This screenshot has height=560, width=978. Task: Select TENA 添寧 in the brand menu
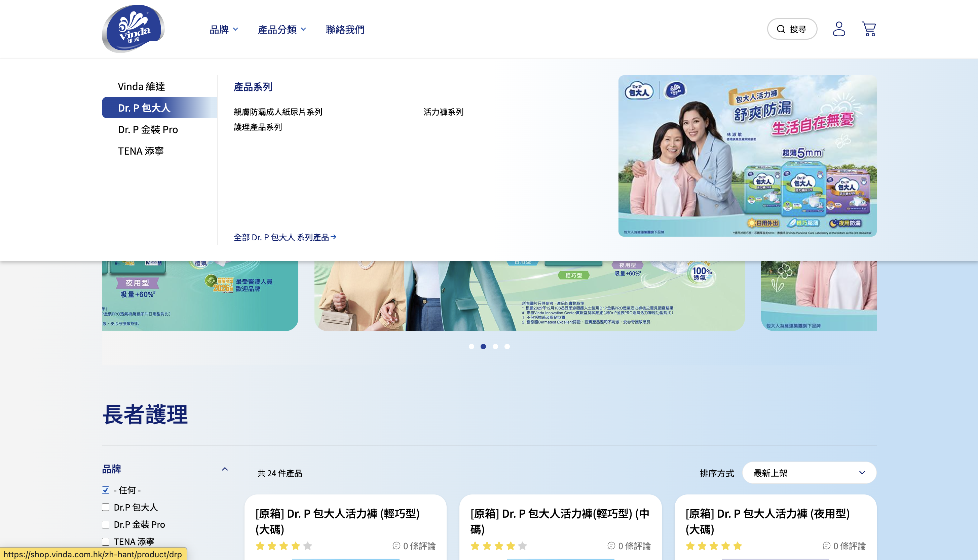141,151
